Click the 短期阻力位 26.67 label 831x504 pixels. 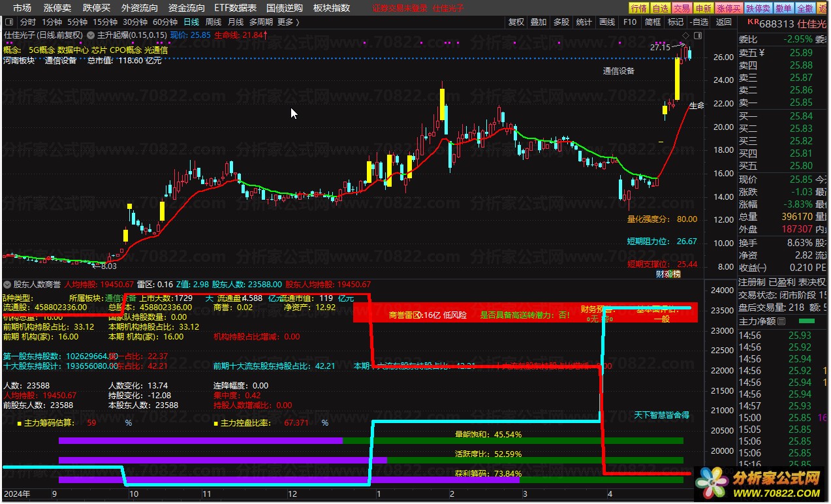662,242
